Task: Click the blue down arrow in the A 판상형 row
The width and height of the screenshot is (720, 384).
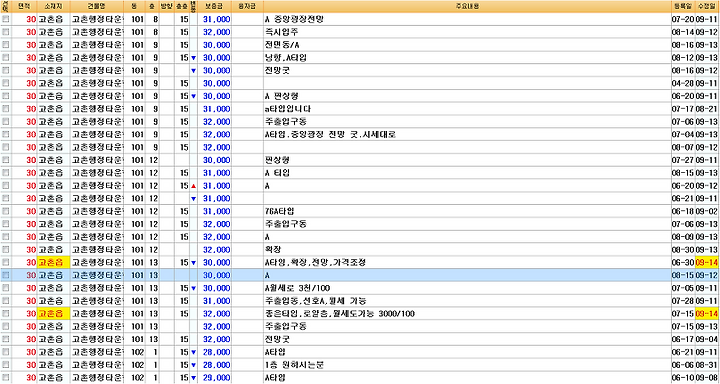Action: tap(193, 96)
